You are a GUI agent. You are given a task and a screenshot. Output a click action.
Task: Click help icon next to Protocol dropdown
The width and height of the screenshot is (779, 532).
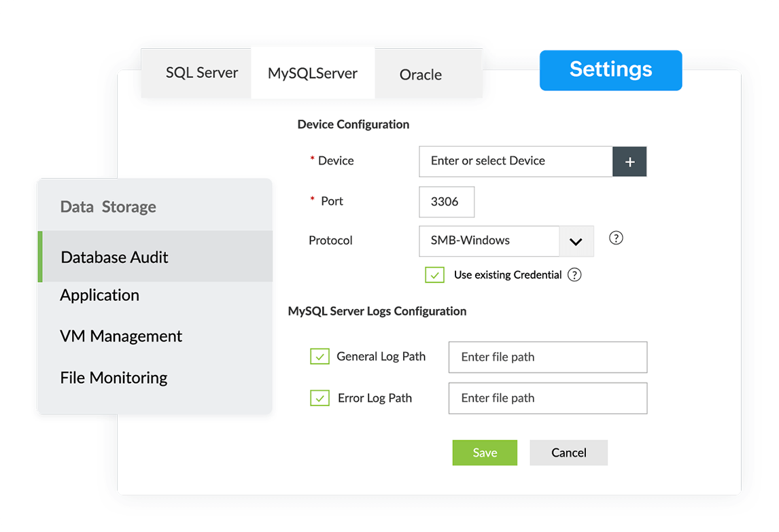616,238
